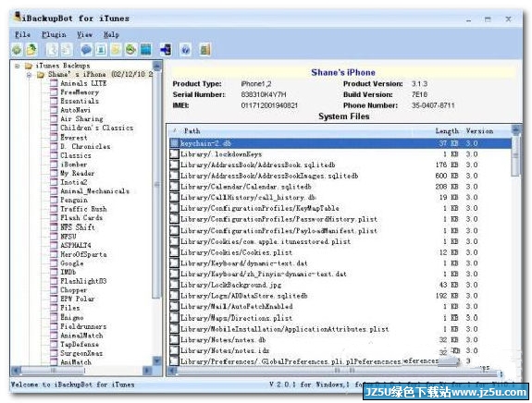Click the app icon beside Google
532x403 pixels.
click(x=54, y=263)
